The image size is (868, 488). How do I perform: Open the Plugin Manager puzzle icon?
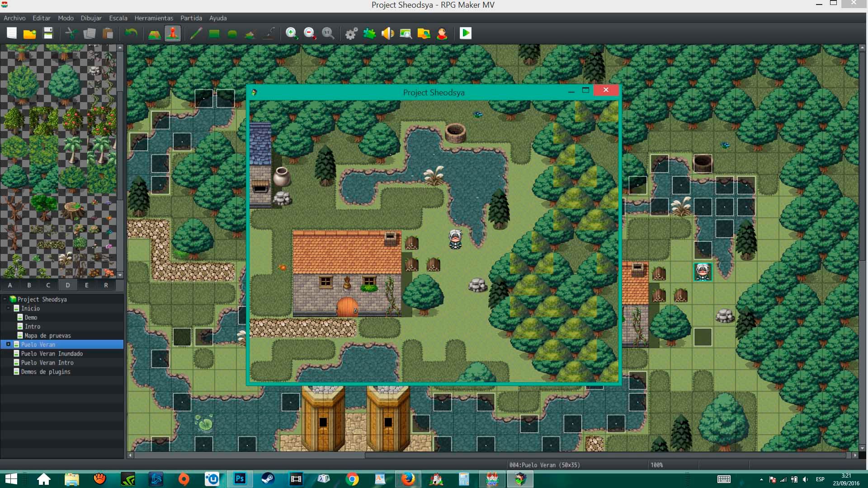coord(370,33)
